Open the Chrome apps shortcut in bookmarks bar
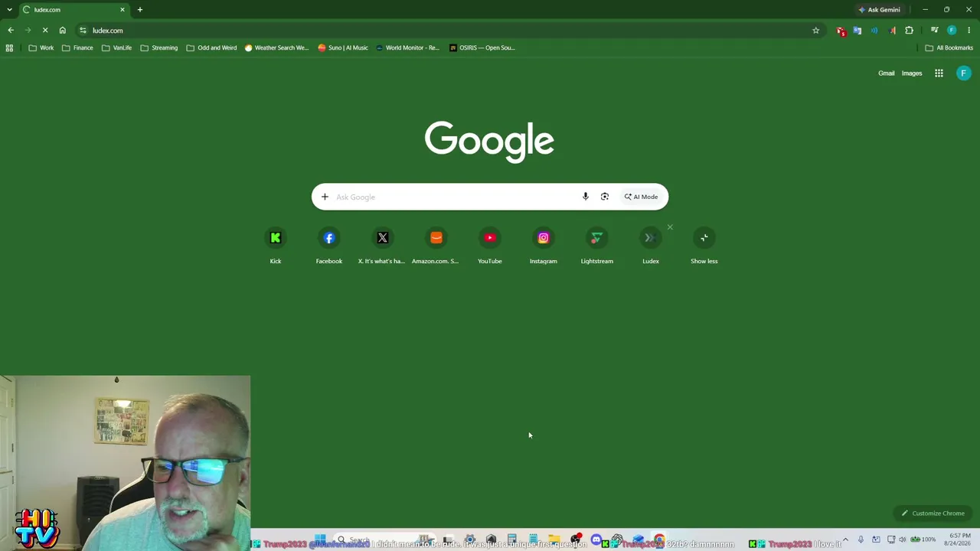980x551 pixels. [x=9, y=47]
